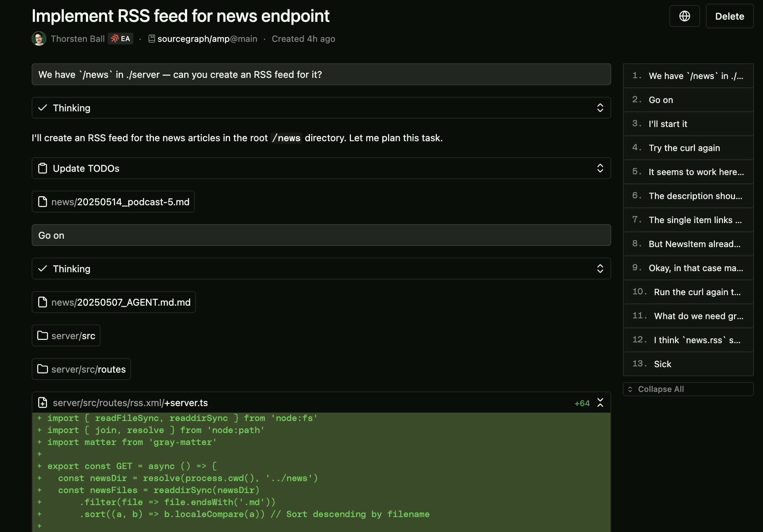The image size is (763, 532).
Task: Expand the first Thinking section
Action: [x=600, y=108]
